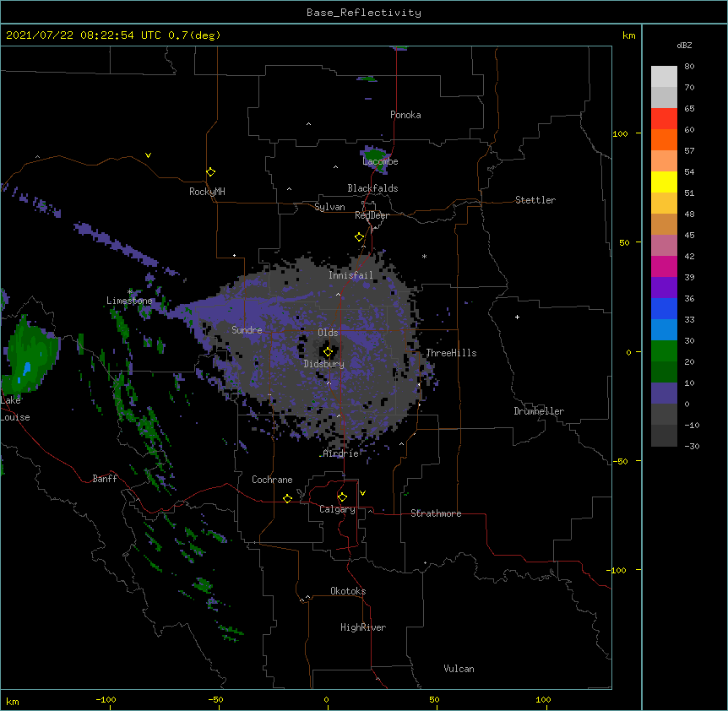
Task: Select the magenta 39-42 dBZ legend swatch
Action: 664,266
